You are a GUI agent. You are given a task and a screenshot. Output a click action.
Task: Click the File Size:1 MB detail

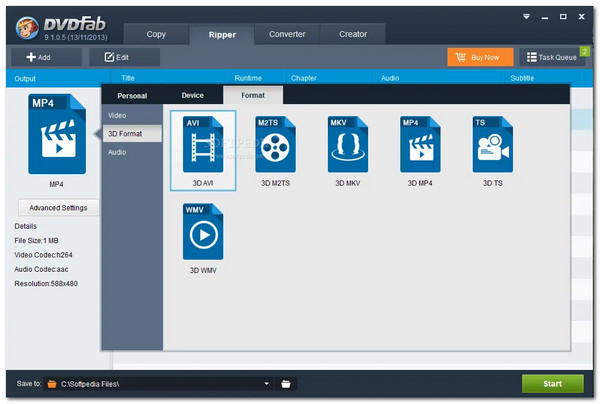pyautogui.click(x=36, y=241)
